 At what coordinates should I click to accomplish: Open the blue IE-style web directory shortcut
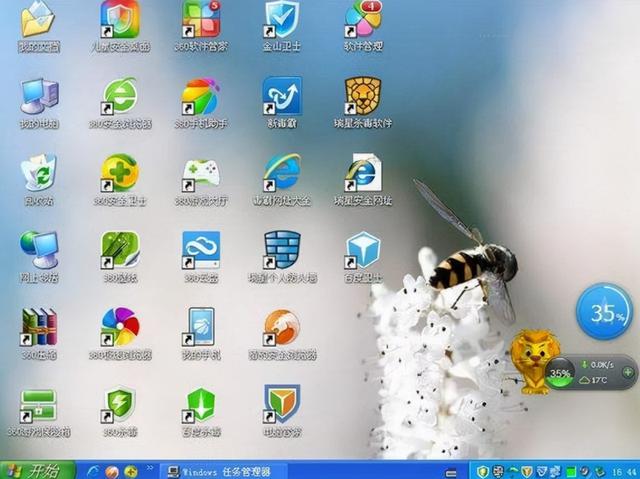[282, 173]
